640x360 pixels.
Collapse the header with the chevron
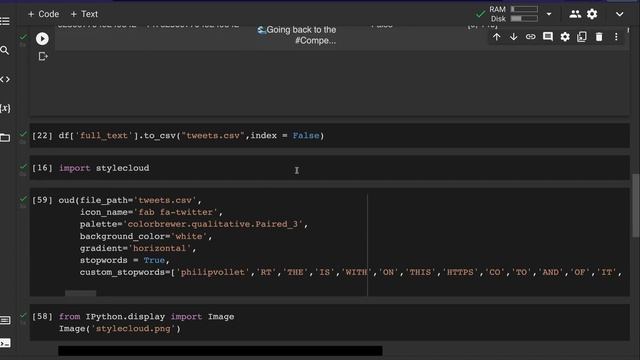pos(620,14)
